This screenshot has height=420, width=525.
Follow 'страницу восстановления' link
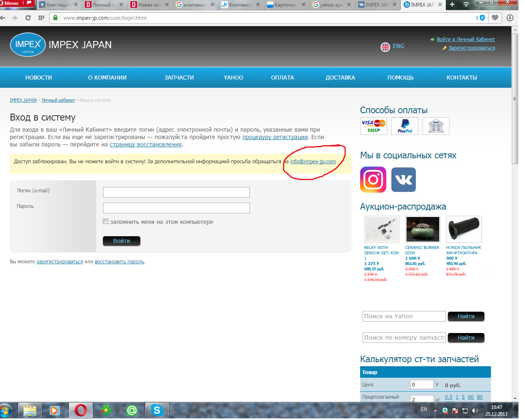[146, 144]
